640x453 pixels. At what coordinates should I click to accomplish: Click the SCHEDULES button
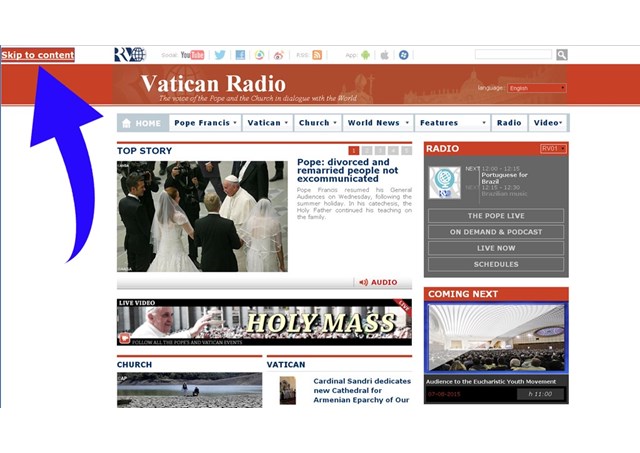tap(496, 264)
